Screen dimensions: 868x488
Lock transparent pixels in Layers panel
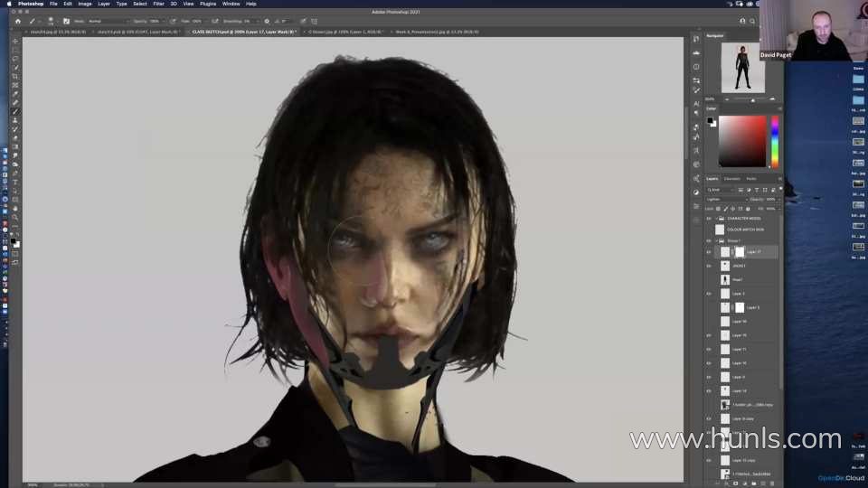[719, 209]
